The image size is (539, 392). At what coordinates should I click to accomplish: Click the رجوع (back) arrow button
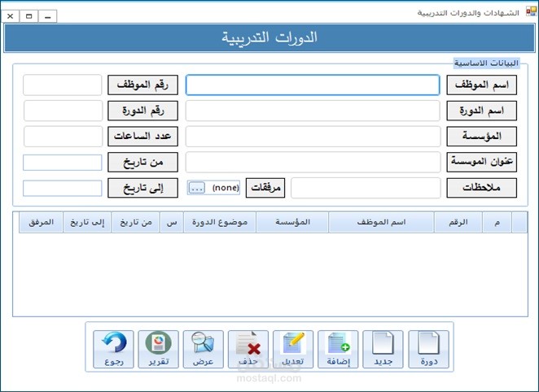(113, 349)
